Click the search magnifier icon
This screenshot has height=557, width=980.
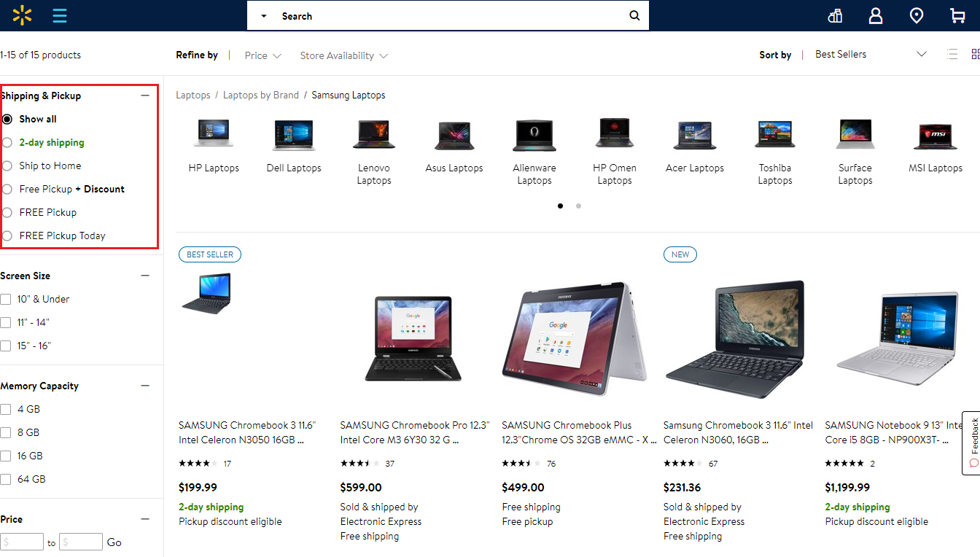(x=634, y=15)
